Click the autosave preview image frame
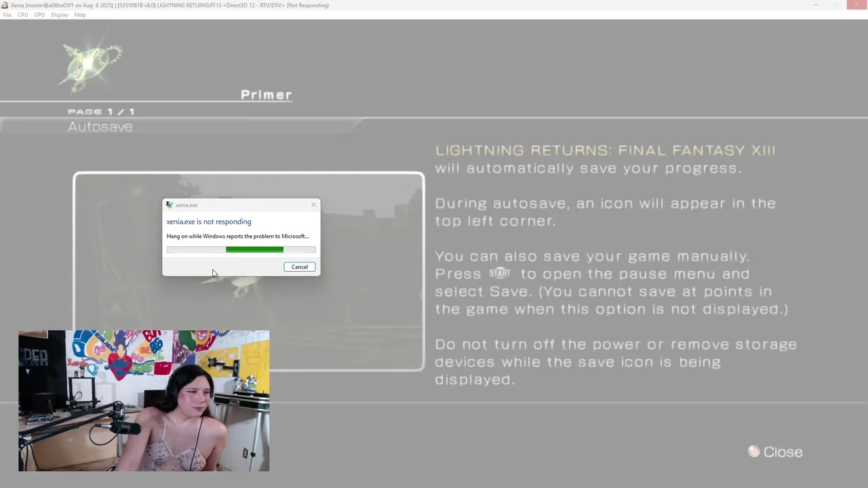 tap(249, 271)
